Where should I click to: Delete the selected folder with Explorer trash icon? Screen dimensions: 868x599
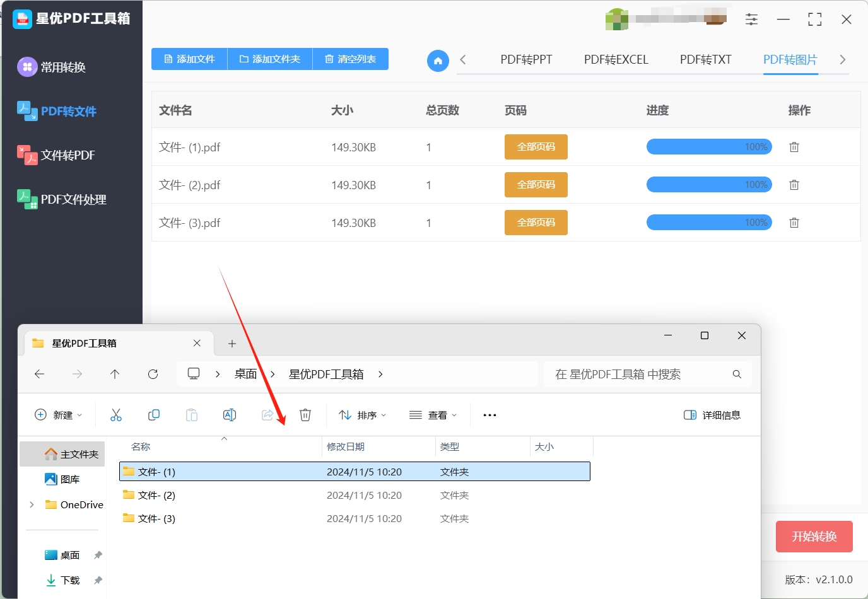(x=305, y=415)
